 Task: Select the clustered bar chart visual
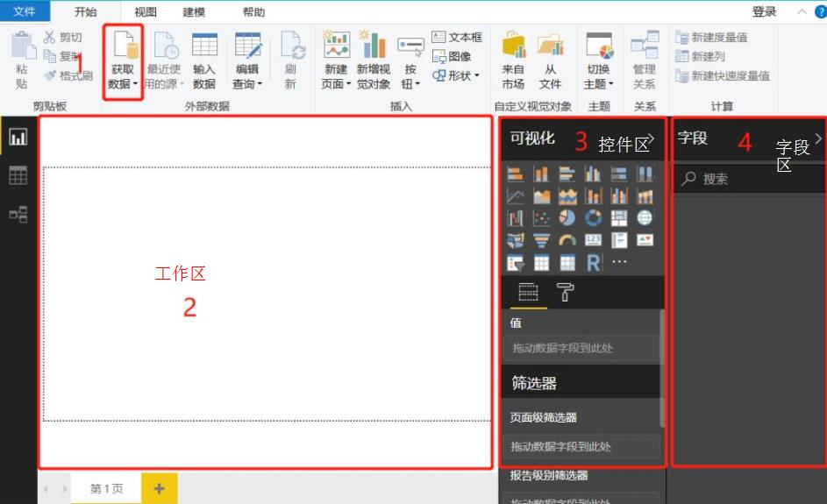[x=567, y=174]
